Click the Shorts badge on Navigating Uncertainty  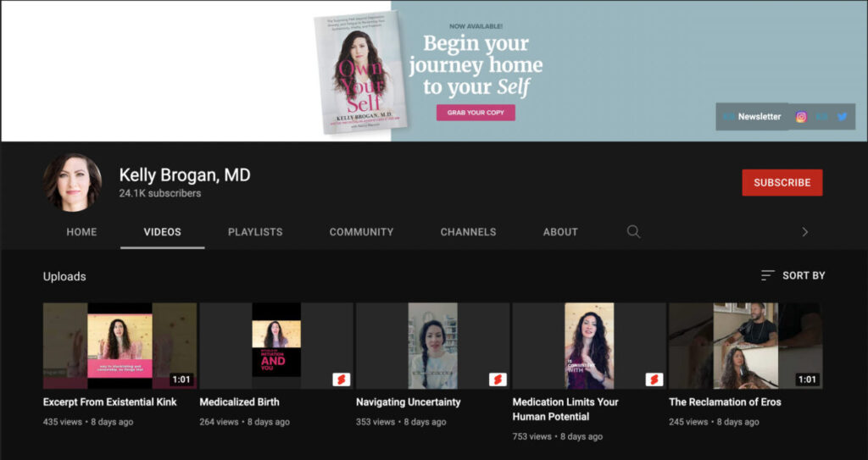(x=498, y=380)
